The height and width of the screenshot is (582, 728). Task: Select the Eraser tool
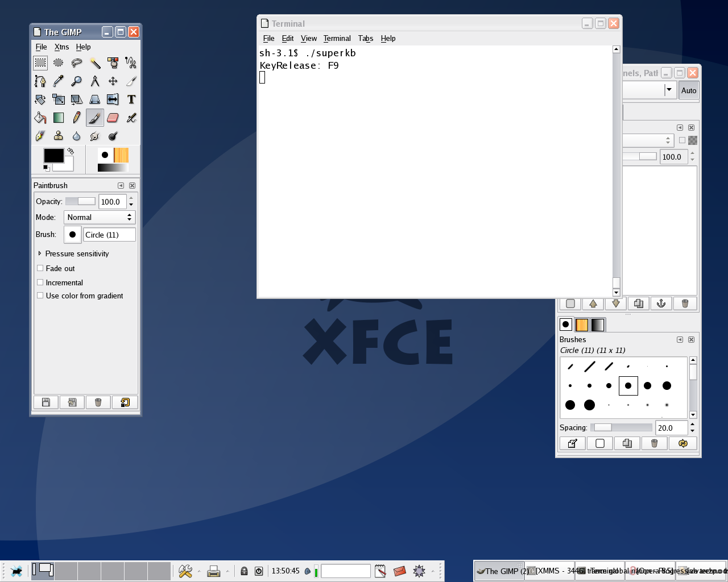tap(113, 118)
